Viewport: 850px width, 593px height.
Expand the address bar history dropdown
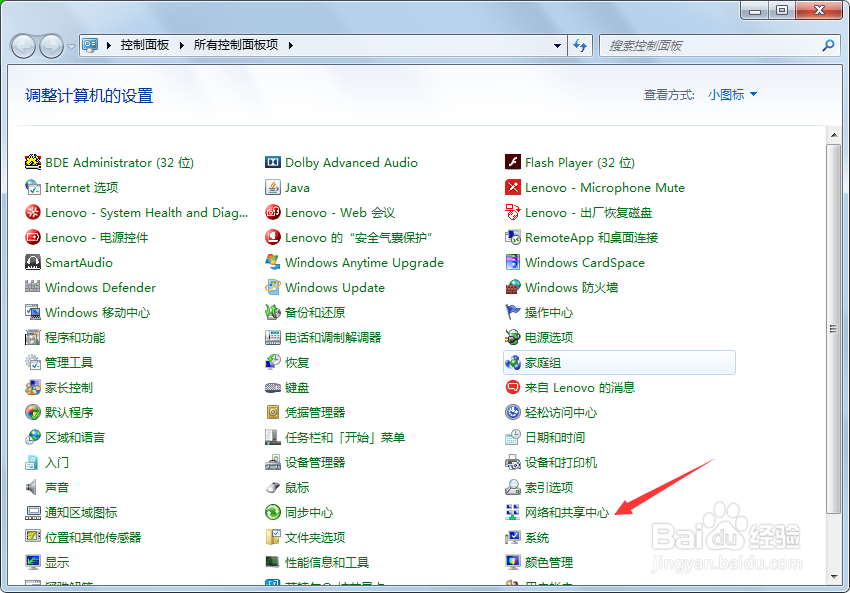click(557, 46)
